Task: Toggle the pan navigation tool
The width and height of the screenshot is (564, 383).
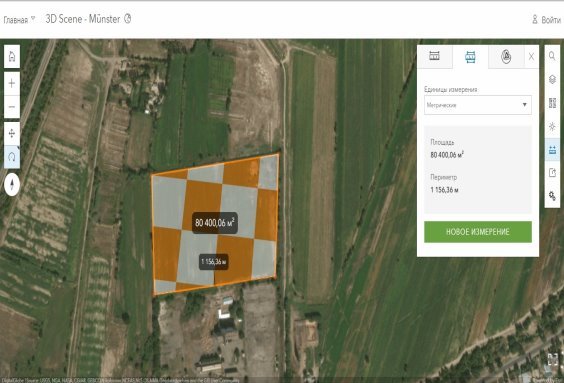Action: (x=12, y=133)
